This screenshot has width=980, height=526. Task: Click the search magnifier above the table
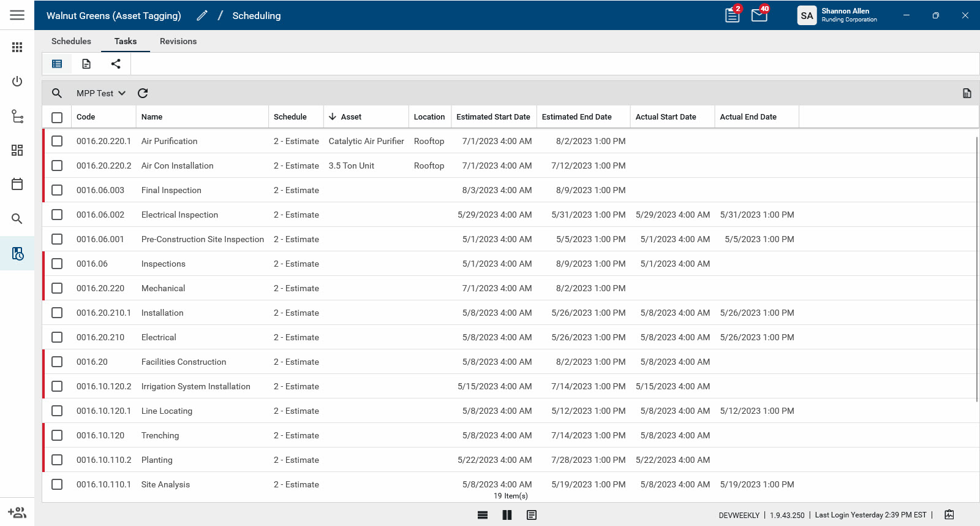pyautogui.click(x=57, y=93)
